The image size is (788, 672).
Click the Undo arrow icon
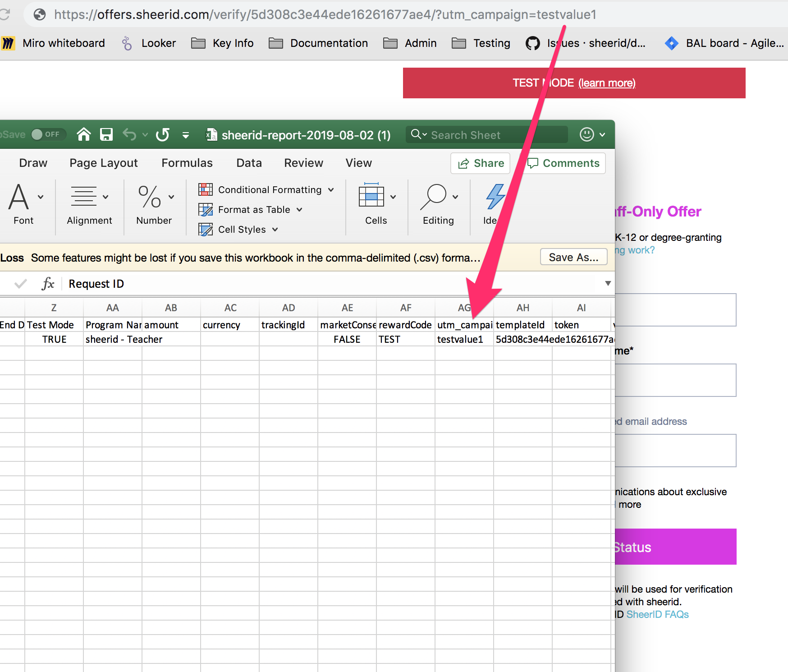coord(130,134)
